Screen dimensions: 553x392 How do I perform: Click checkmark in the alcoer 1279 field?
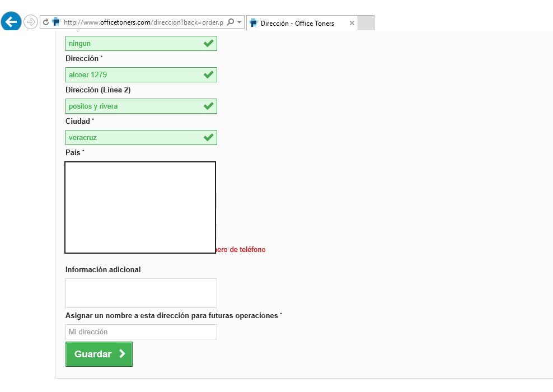tap(208, 74)
